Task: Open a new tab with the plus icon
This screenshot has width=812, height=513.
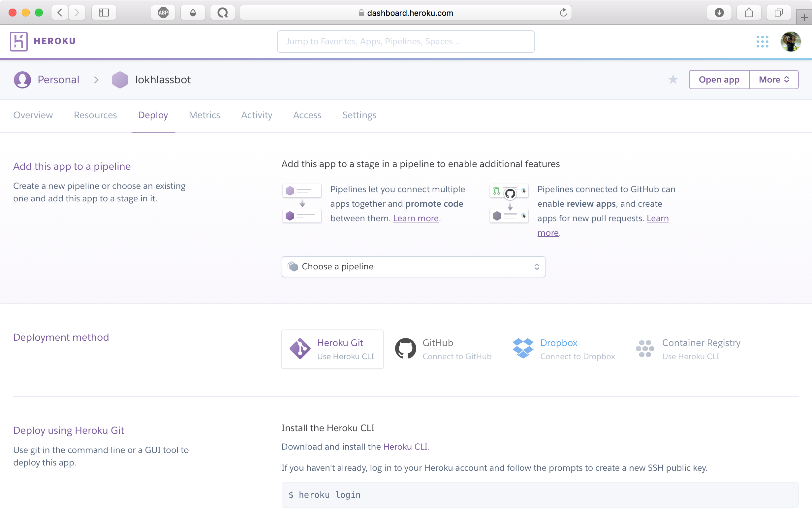Action: [804, 17]
